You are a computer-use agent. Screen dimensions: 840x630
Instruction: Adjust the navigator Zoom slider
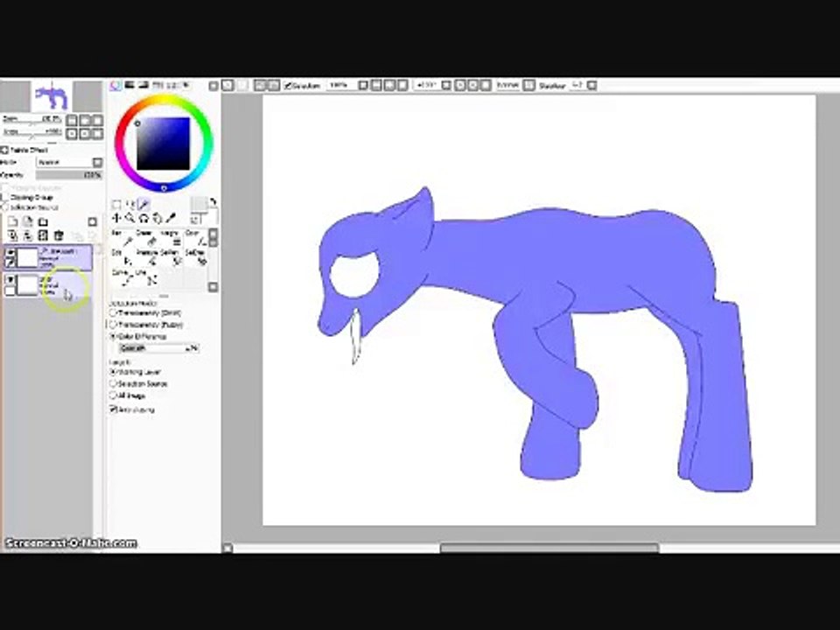pyautogui.click(x=32, y=119)
